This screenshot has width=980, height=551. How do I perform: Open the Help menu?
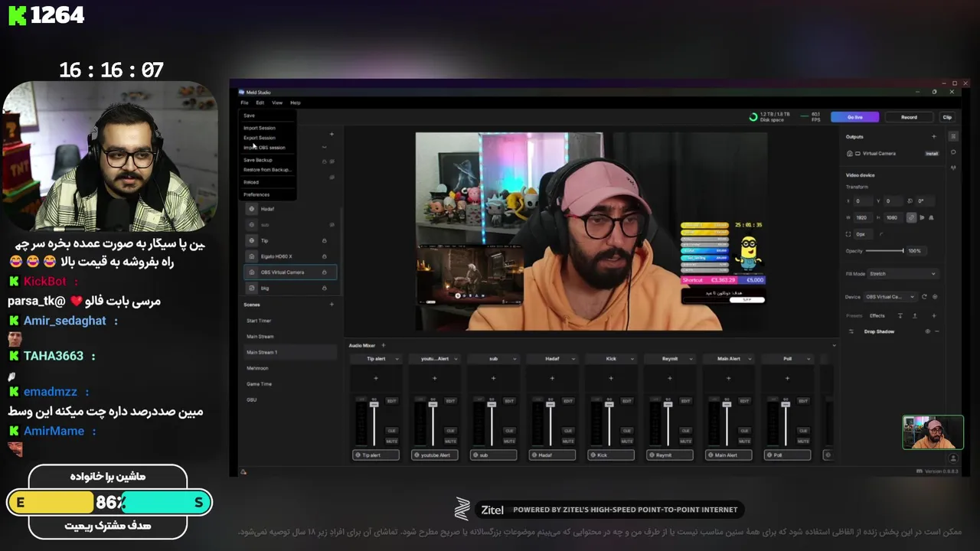(x=296, y=103)
